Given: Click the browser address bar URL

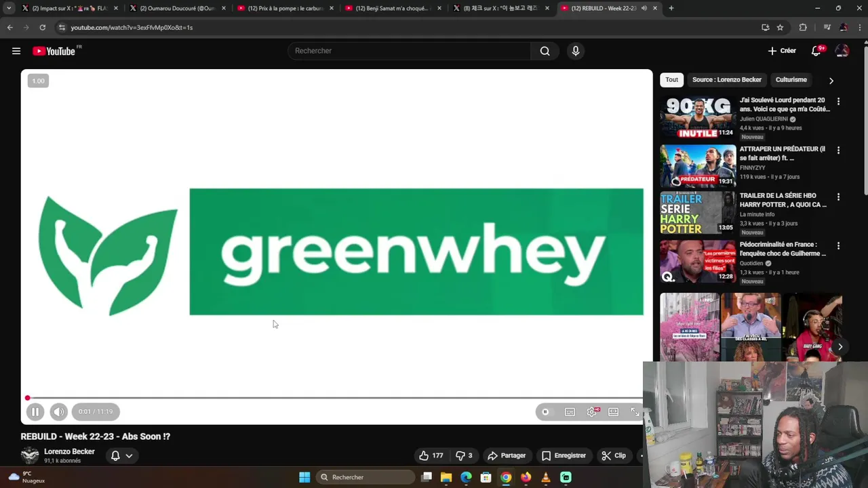Looking at the screenshot, I should [132, 27].
